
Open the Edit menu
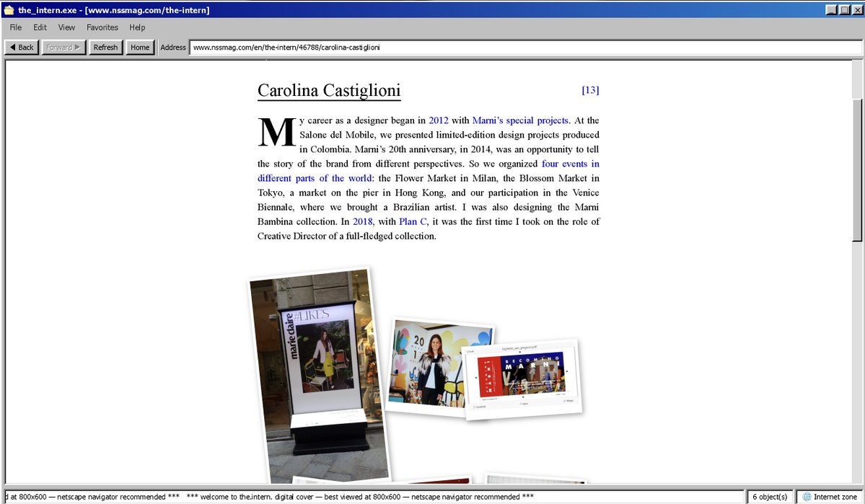pyautogui.click(x=40, y=27)
